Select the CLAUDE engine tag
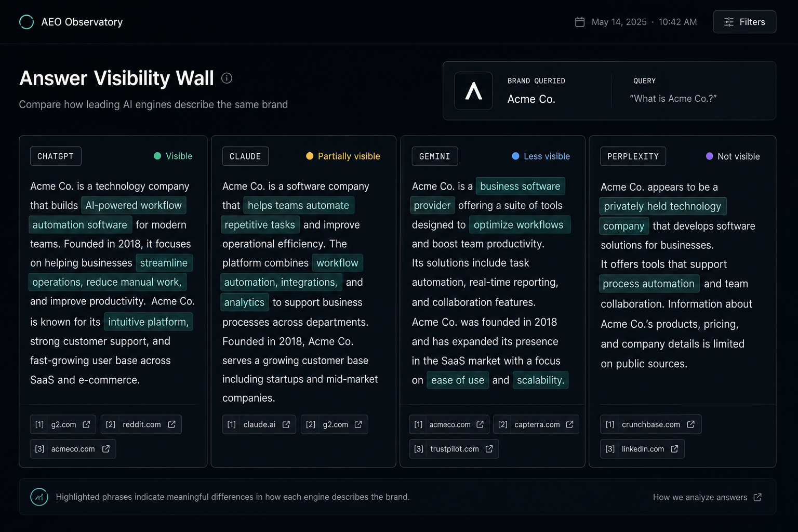 [x=245, y=156]
